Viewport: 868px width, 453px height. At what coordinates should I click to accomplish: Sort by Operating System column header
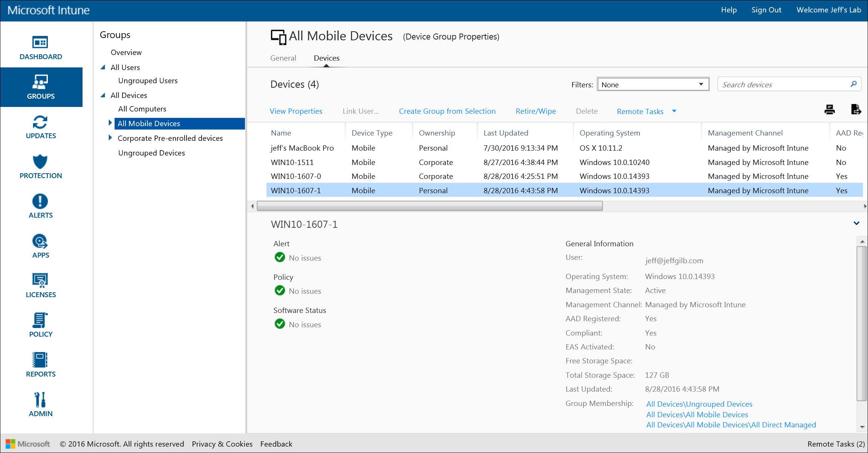point(610,133)
